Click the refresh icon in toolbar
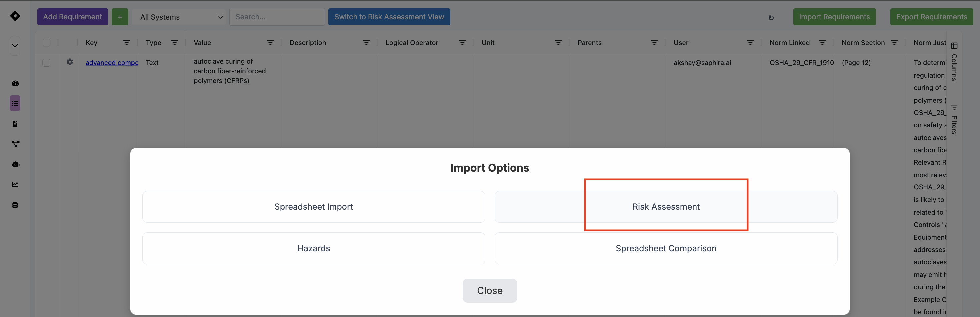The height and width of the screenshot is (317, 980). pos(771,18)
